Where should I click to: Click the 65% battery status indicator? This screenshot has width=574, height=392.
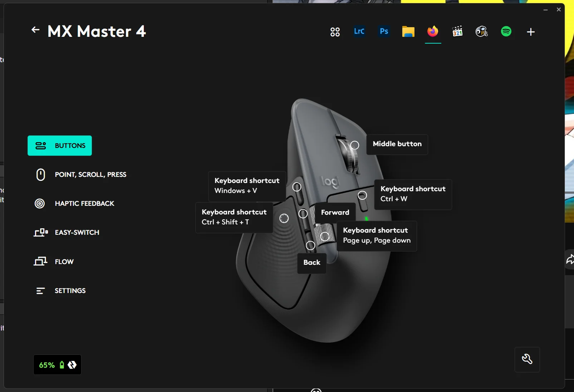tap(57, 365)
